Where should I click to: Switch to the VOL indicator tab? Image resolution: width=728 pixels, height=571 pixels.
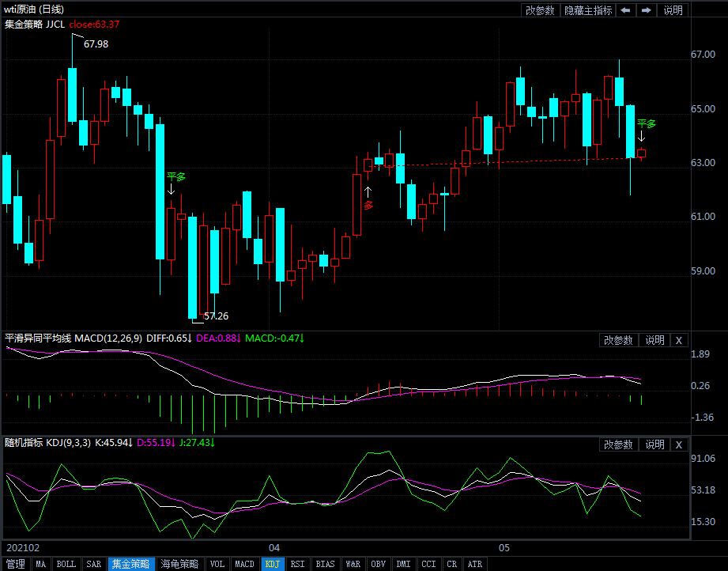(217, 564)
